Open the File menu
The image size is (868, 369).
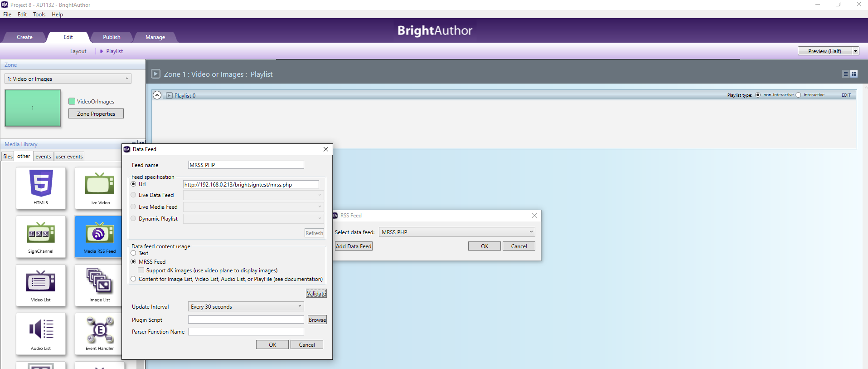tap(7, 15)
